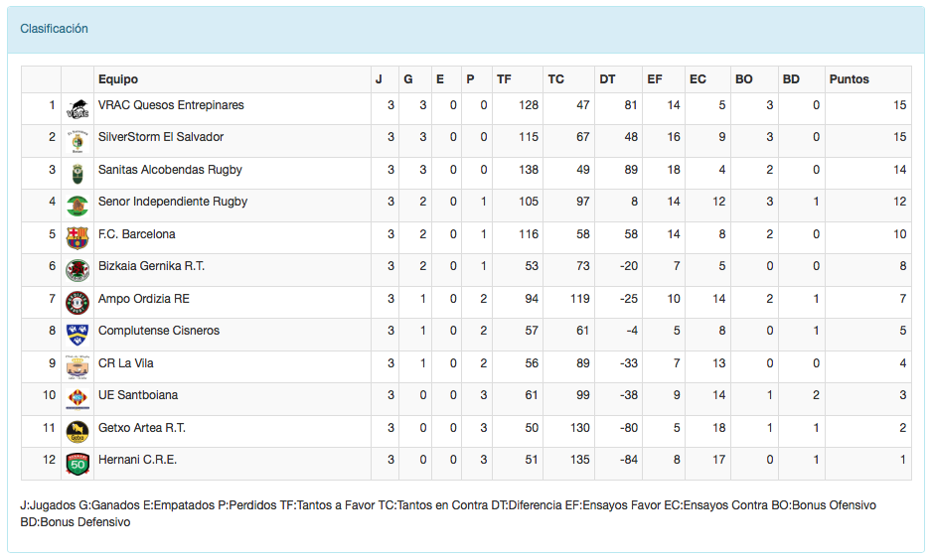Click the UE Santboiana crest
The width and height of the screenshot is (932, 560).
77,399
